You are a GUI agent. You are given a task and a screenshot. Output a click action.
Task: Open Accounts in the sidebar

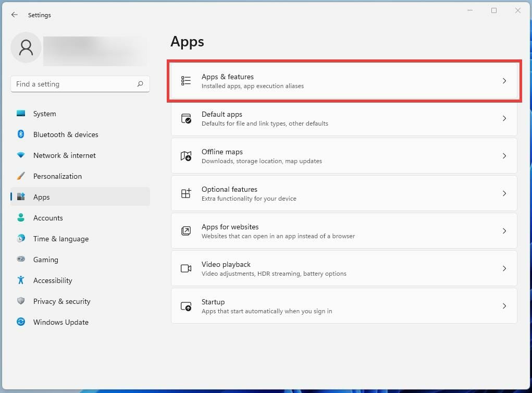48,218
